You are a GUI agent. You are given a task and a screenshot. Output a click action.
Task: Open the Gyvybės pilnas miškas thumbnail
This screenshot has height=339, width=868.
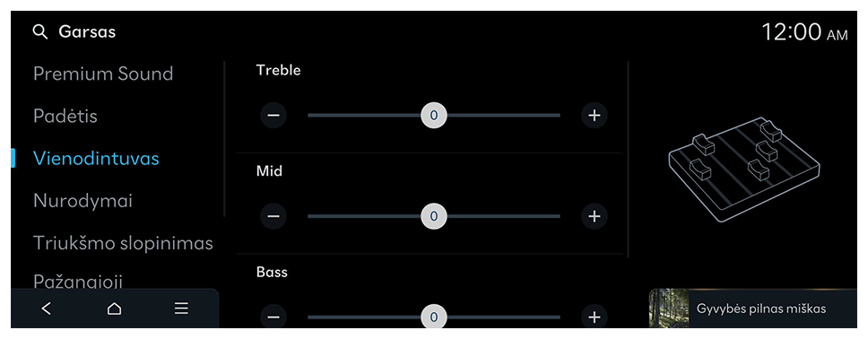(x=669, y=308)
